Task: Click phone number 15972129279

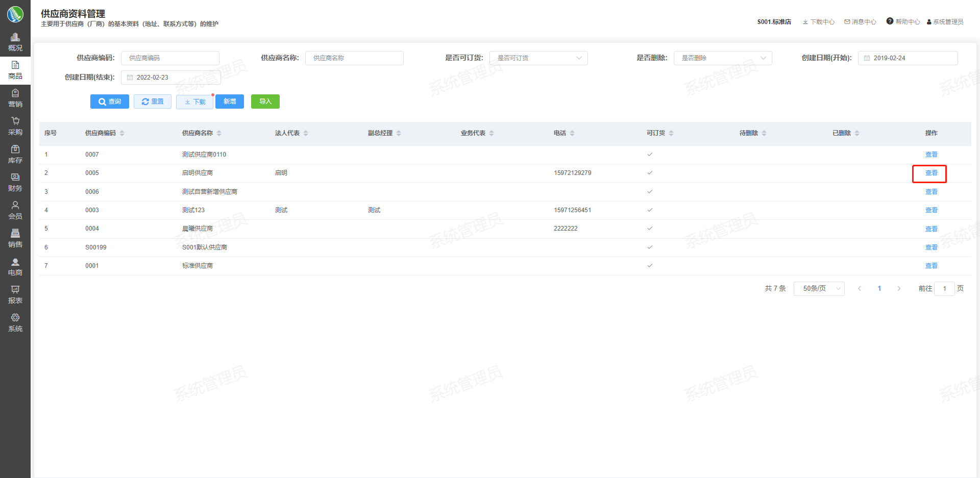Action: (x=573, y=173)
